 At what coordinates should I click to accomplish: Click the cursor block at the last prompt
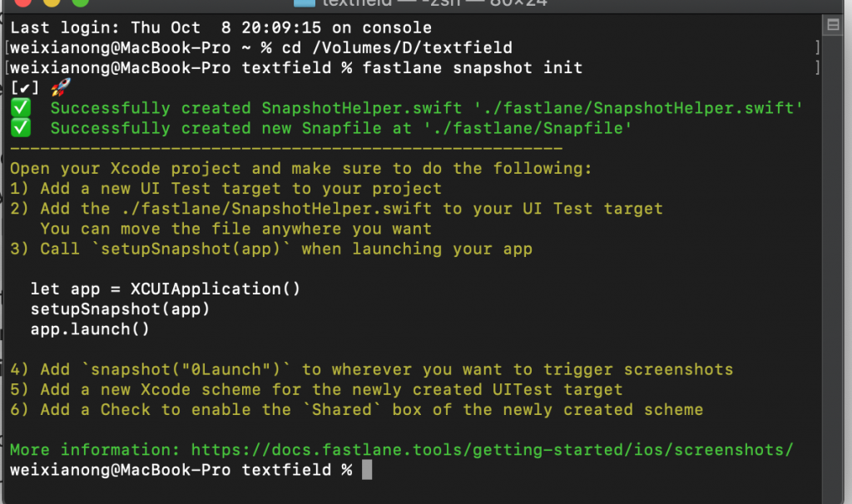(367, 471)
